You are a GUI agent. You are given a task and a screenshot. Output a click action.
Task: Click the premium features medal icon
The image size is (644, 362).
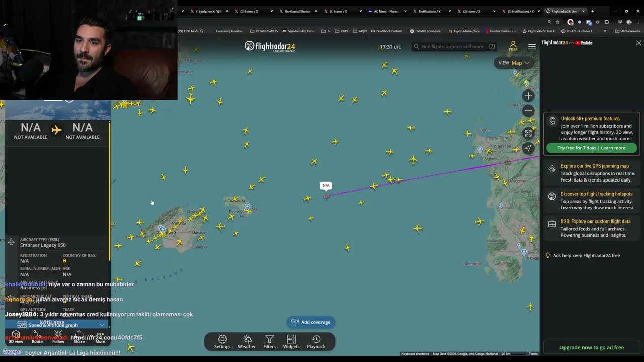tap(552, 121)
